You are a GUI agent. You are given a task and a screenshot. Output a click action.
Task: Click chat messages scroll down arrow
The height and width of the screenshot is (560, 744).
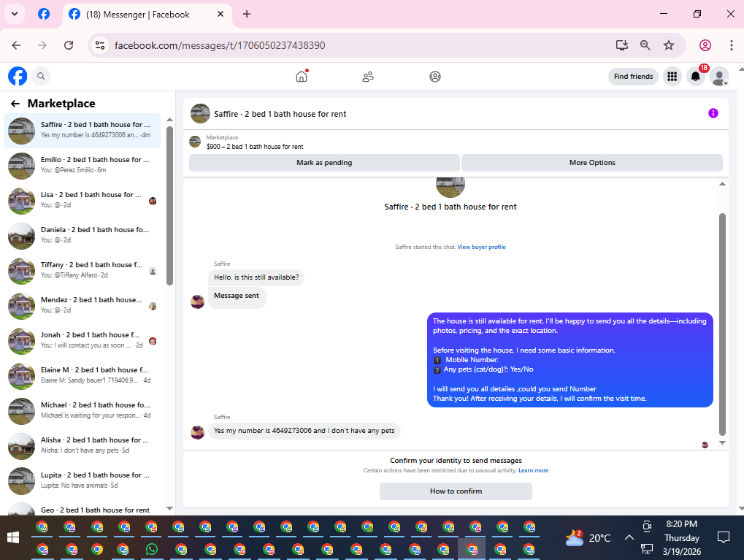tap(722, 442)
